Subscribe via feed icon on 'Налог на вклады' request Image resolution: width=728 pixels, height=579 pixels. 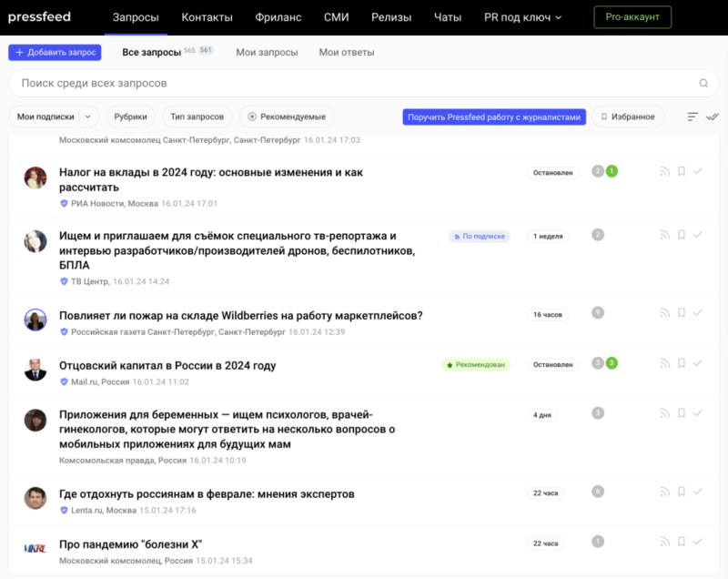click(x=665, y=172)
